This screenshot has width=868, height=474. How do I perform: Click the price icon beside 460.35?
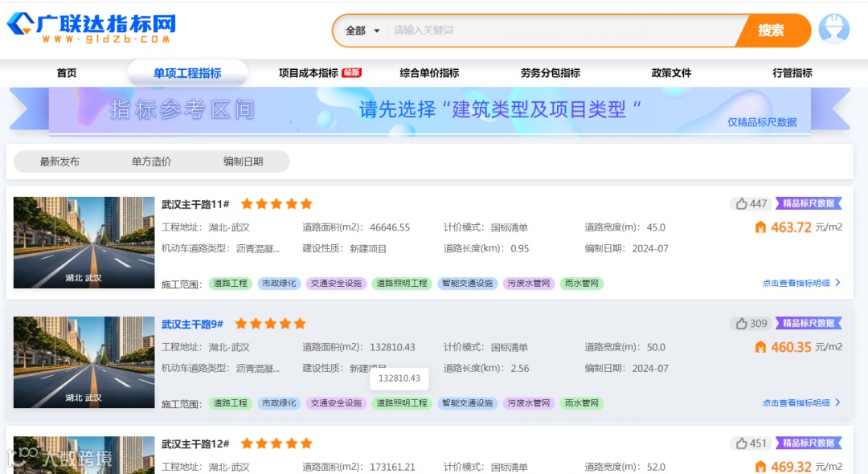[x=760, y=347]
